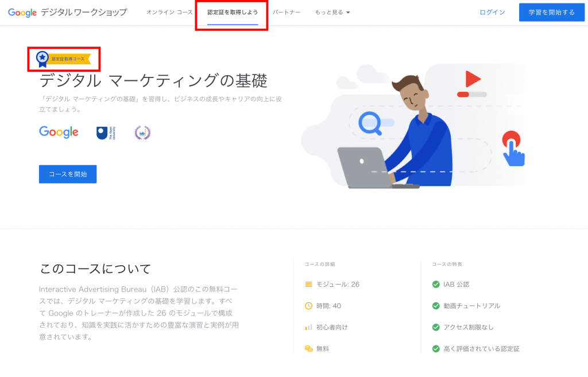588x377 pixels.
Task: Go to the パートナー menu item
Action: 287,12
